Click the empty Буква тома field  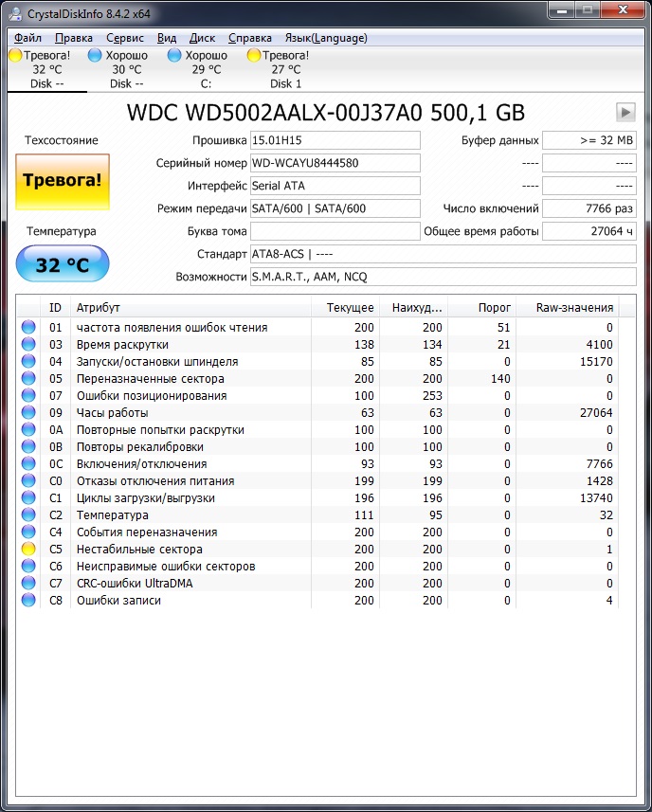(335, 231)
